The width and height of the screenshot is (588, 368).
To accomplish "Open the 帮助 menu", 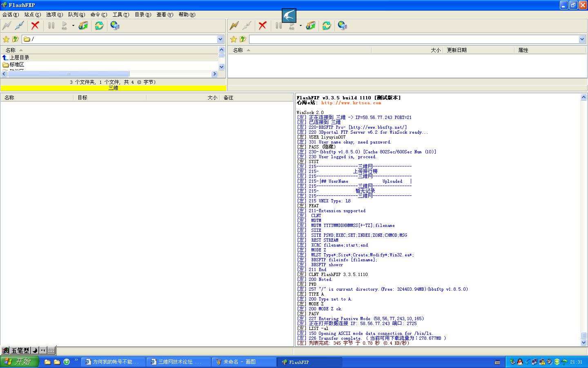I will point(187,15).
